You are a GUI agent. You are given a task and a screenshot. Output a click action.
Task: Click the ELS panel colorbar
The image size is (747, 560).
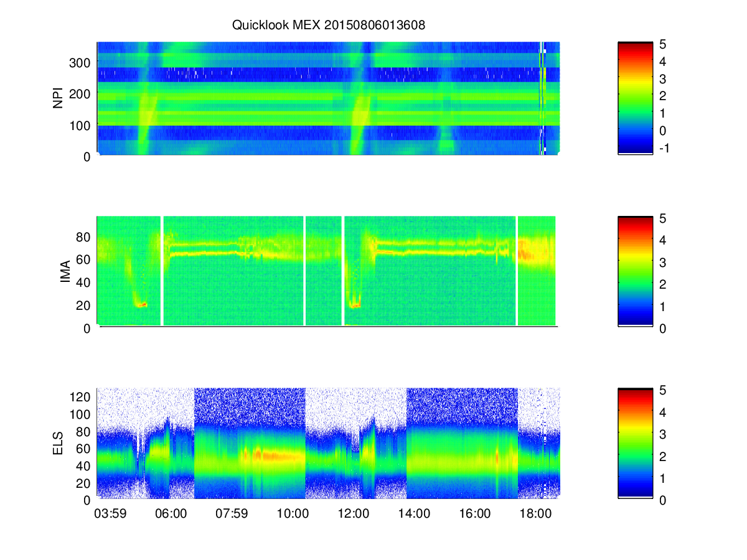(635, 444)
